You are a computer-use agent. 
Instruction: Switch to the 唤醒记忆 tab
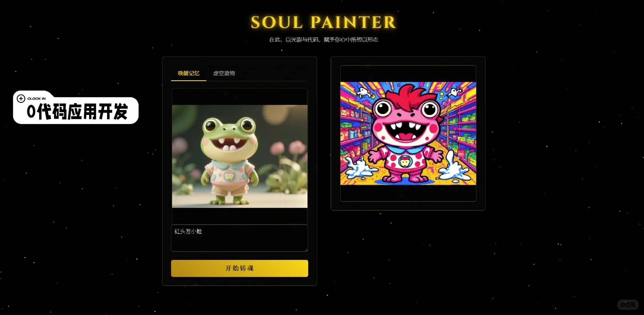[189, 73]
